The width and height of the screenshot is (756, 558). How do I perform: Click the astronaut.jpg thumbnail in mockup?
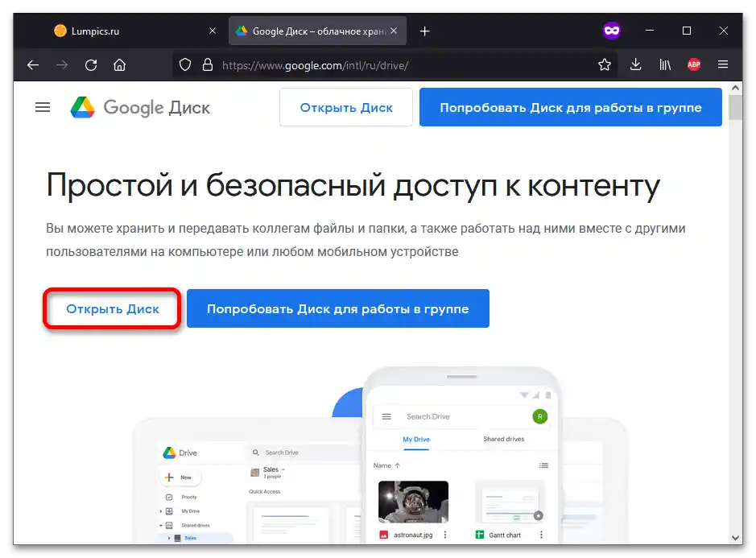pos(413,502)
